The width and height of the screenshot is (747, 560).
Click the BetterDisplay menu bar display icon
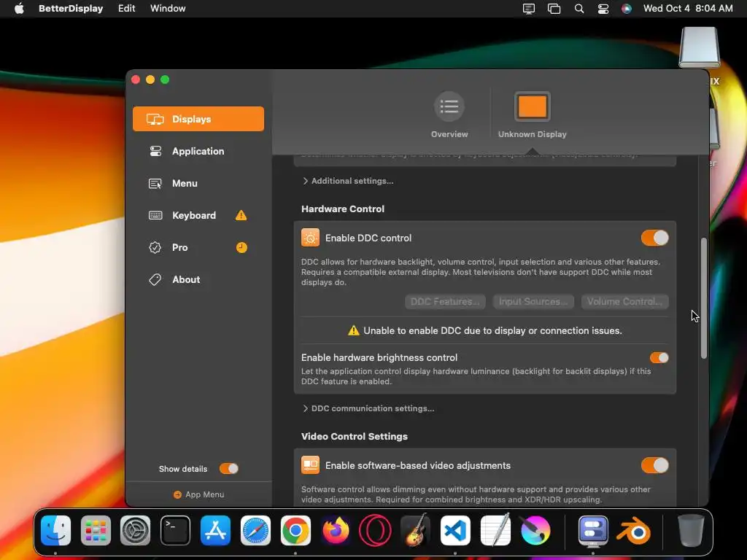[x=528, y=9]
